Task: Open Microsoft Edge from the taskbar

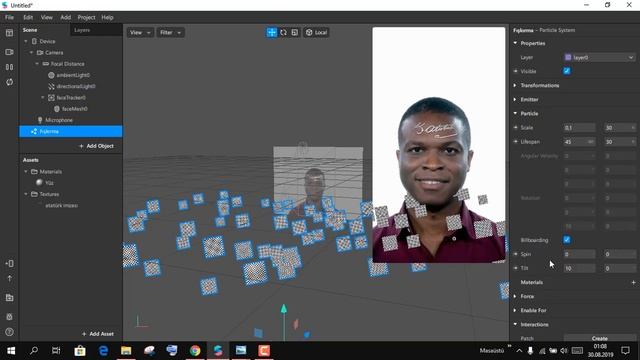Action: [103, 351]
